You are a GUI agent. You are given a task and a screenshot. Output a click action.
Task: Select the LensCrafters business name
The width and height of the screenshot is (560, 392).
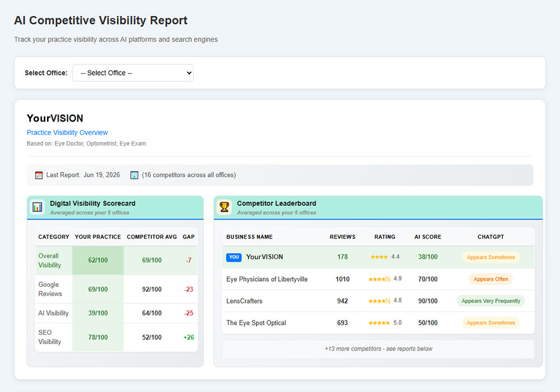(x=244, y=301)
